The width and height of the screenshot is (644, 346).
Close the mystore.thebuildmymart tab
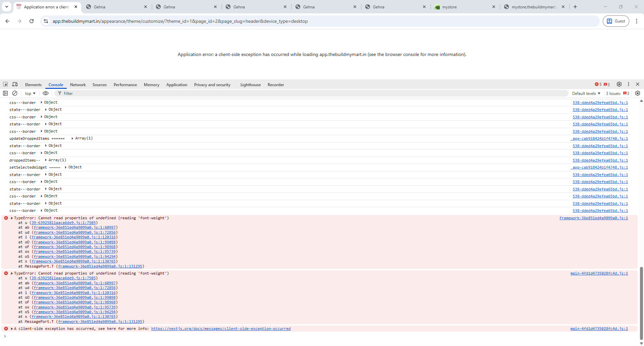(563, 7)
